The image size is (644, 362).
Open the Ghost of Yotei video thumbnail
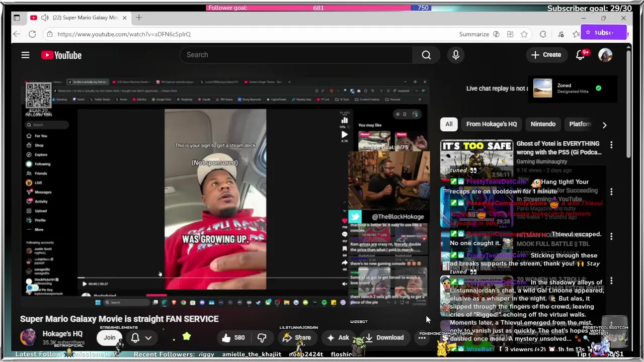tap(476, 159)
